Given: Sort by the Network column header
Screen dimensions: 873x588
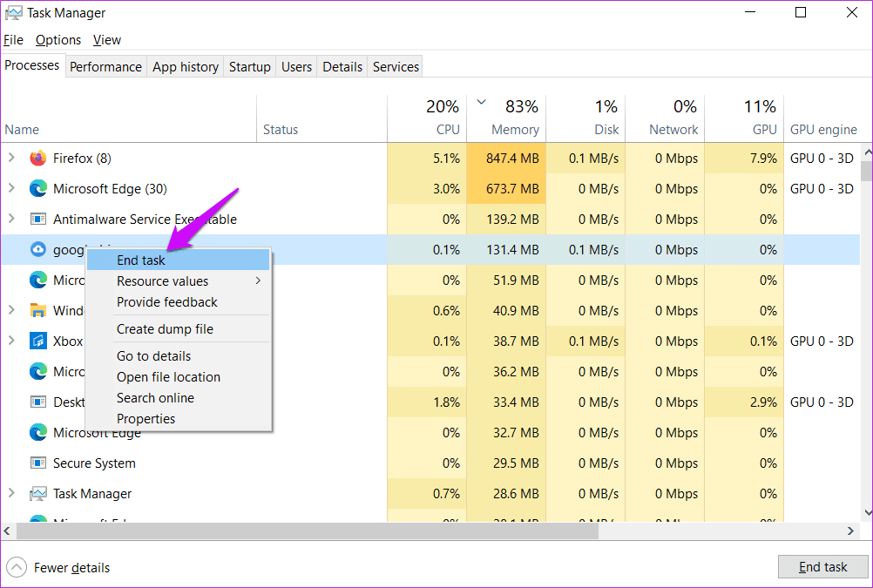Looking at the screenshot, I should click(x=665, y=118).
